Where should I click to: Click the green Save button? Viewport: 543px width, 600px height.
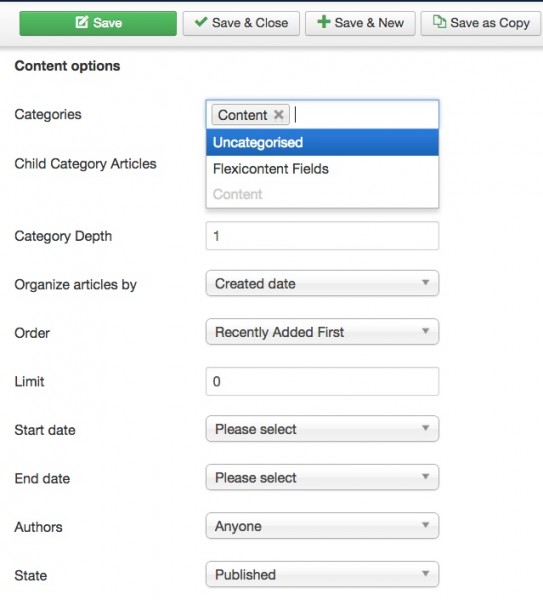click(x=98, y=23)
